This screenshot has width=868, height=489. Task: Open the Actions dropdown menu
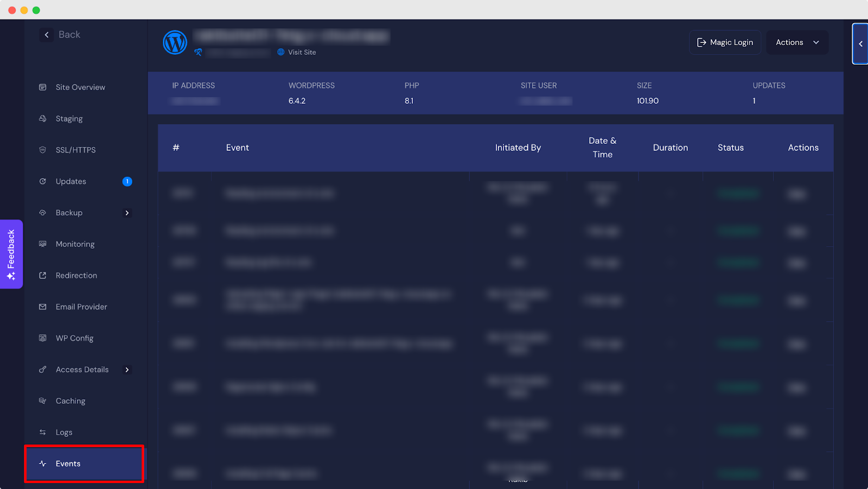[797, 42]
